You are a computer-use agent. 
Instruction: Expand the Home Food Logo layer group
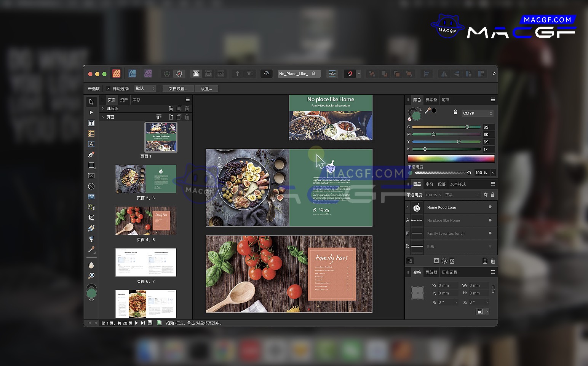407,207
